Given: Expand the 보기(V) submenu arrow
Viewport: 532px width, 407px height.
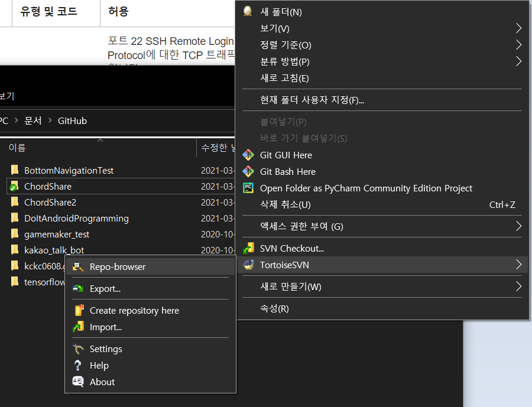Looking at the screenshot, I should pos(518,28).
